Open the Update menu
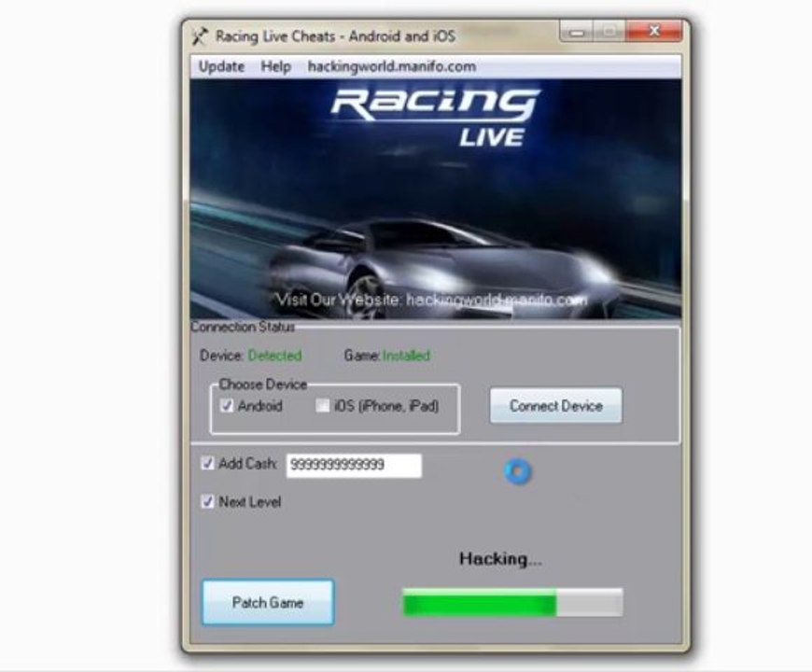Viewport: 812px width, 672px height. point(221,67)
